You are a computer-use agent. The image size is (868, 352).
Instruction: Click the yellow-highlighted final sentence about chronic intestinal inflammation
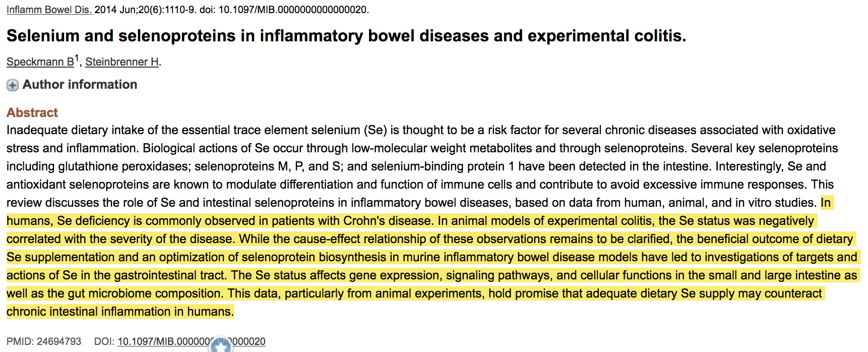pyautogui.click(x=120, y=312)
